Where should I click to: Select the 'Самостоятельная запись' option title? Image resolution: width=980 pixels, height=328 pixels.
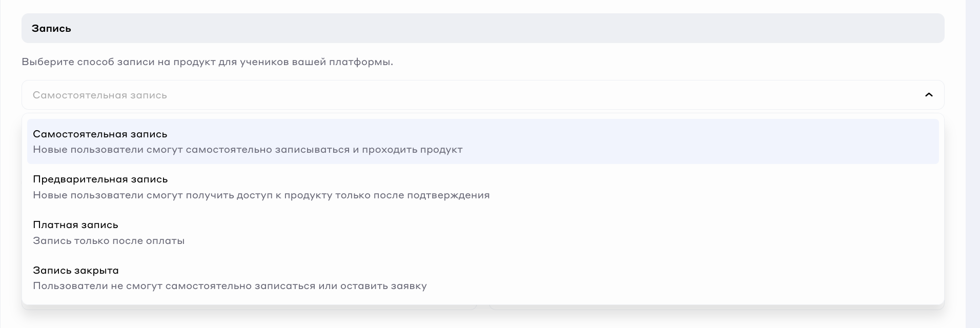pos(100,134)
